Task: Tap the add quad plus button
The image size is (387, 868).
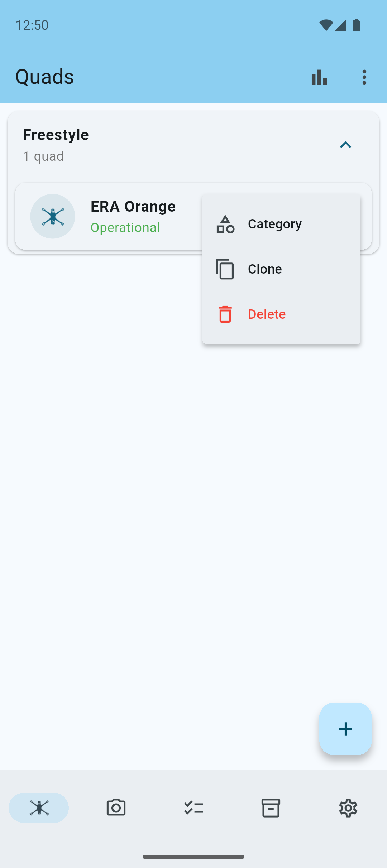Action: point(345,729)
